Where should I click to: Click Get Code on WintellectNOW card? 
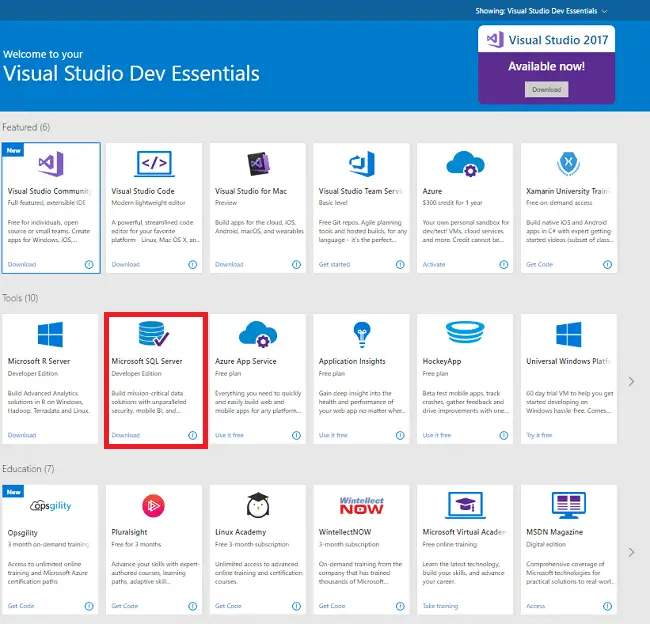tap(332, 606)
